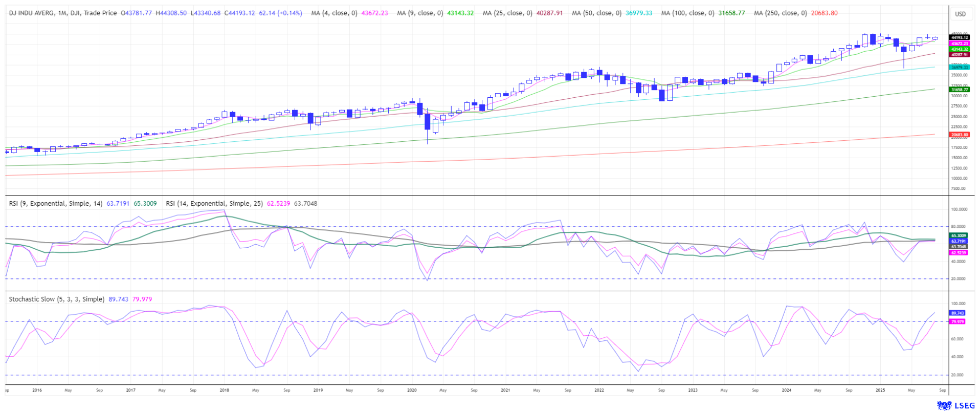Click the MA (25, close, 0) legend label
Image resolution: width=980 pixels, height=411 pixels.
click(507, 13)
